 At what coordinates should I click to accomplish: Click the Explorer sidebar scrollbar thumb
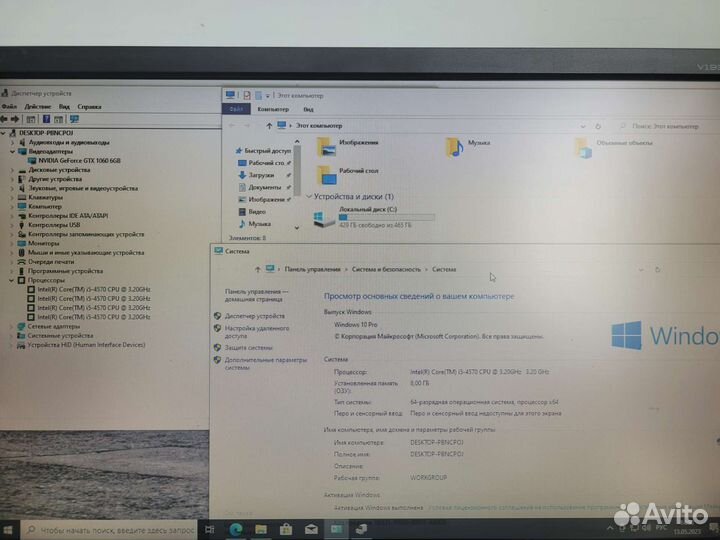click(297, 170)
